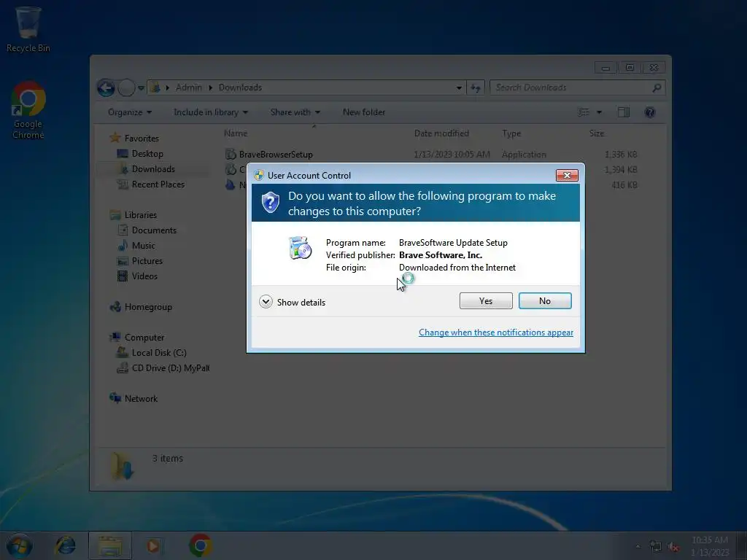Click the change view icon in Explorer toolbar
The width and height of the screenshot is (747, 560).
point(584,112)
